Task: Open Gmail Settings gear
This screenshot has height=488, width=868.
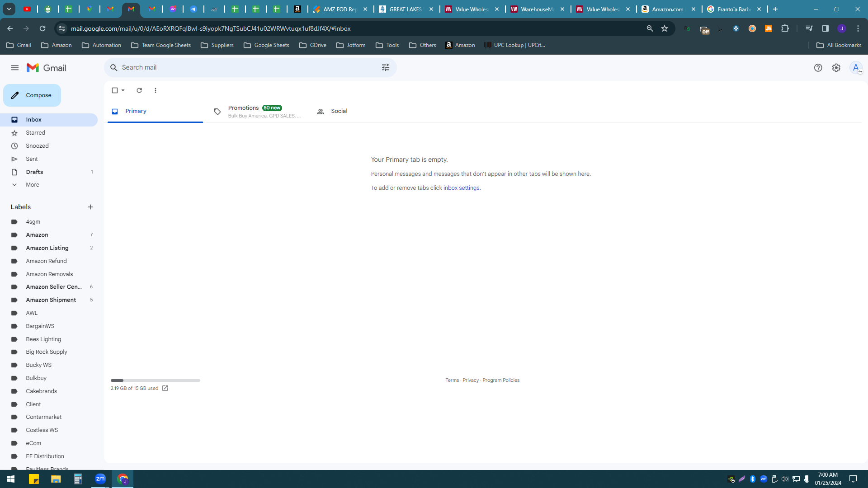Action: coord(836,68)
